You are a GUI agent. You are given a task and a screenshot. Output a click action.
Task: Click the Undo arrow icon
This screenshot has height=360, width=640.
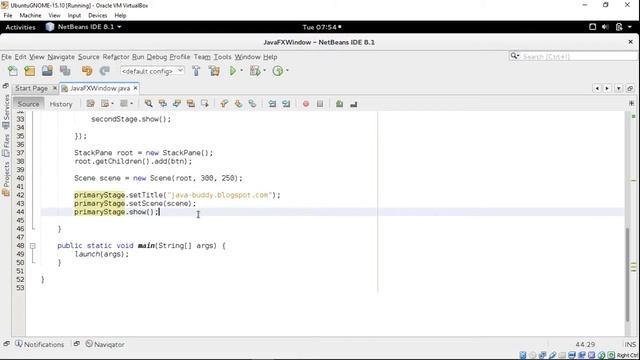[x=87, y=71]
